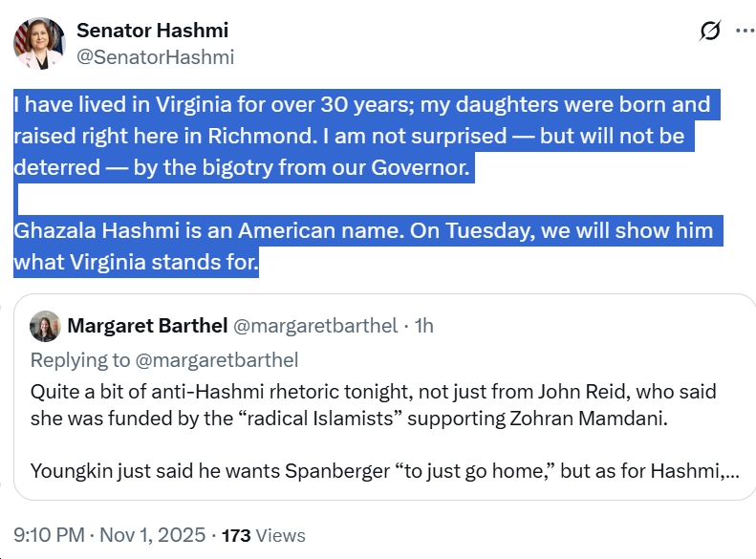Open the Senator Hashmi display name link

(152, 30)
